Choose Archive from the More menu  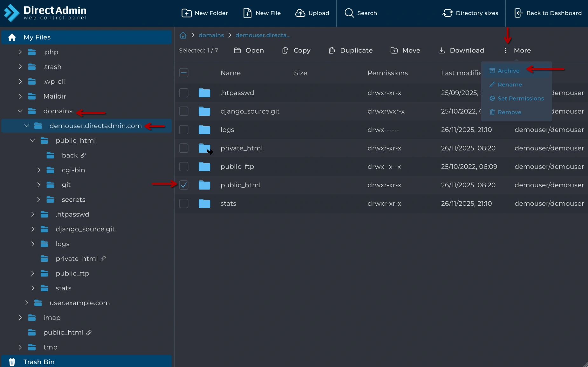pos(508,71)
